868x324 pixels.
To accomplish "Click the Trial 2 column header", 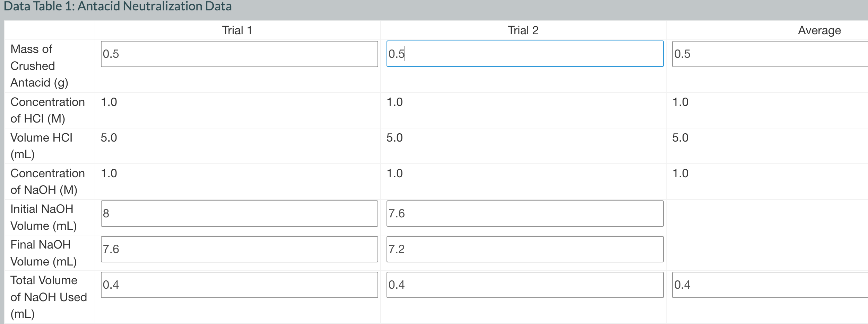I will point(522,30).
